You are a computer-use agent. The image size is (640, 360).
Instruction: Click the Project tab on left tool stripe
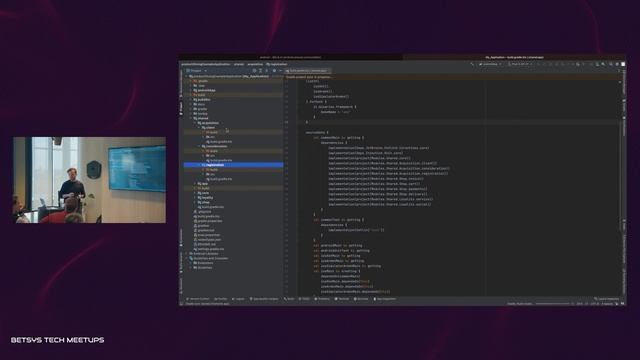tap(181, 109)
